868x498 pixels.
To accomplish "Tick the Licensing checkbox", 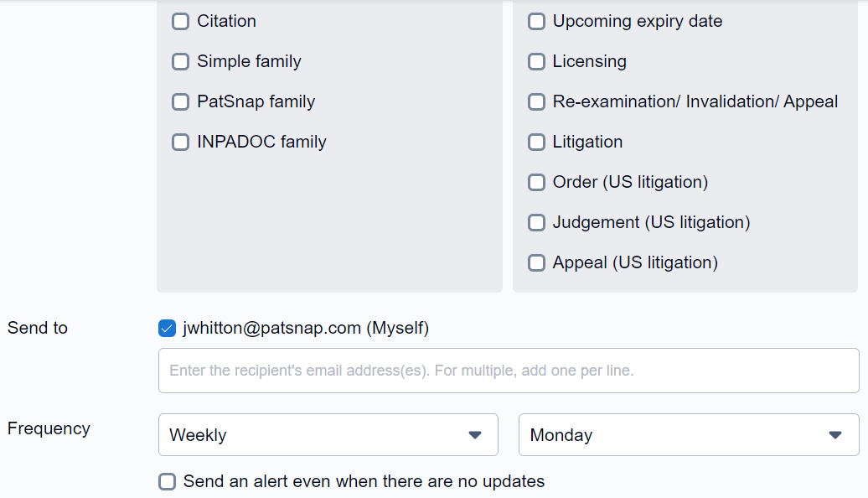I will pyautogui.click(x=536, y=62).
